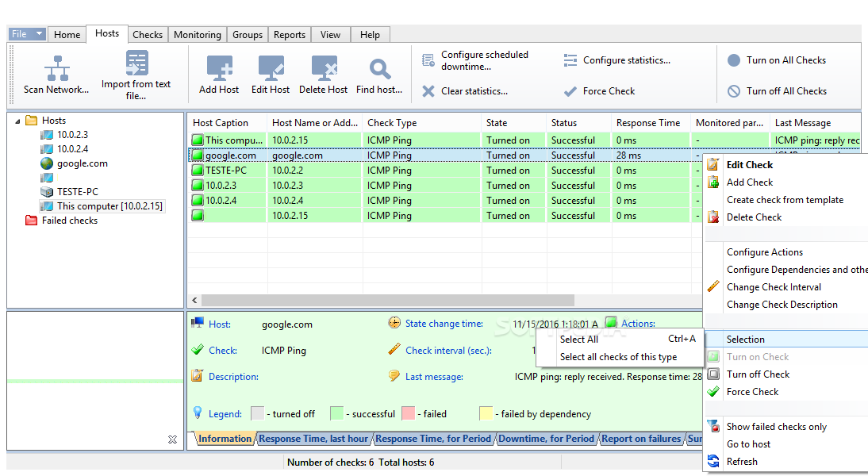
Task: Click Import from text file icon
Action: [136, 63]
